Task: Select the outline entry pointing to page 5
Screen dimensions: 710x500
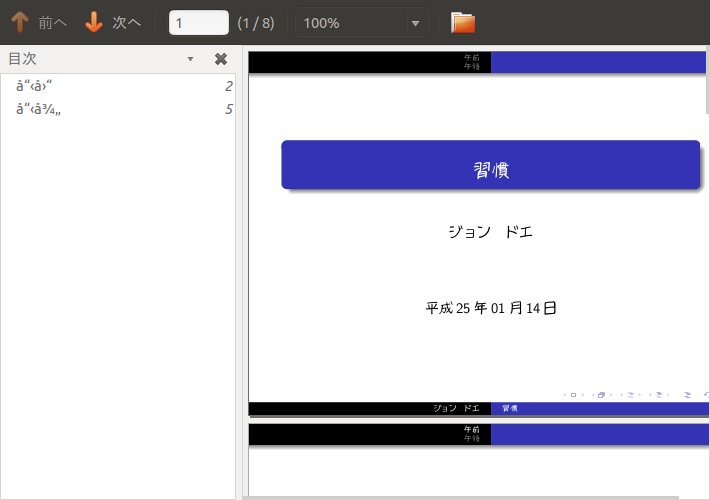Action: 118,109
